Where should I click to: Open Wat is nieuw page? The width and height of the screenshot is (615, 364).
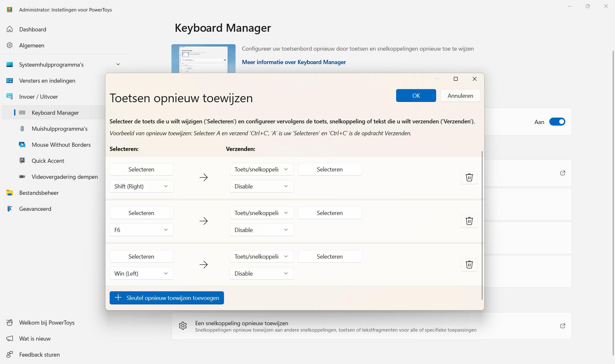pos(35,339)
